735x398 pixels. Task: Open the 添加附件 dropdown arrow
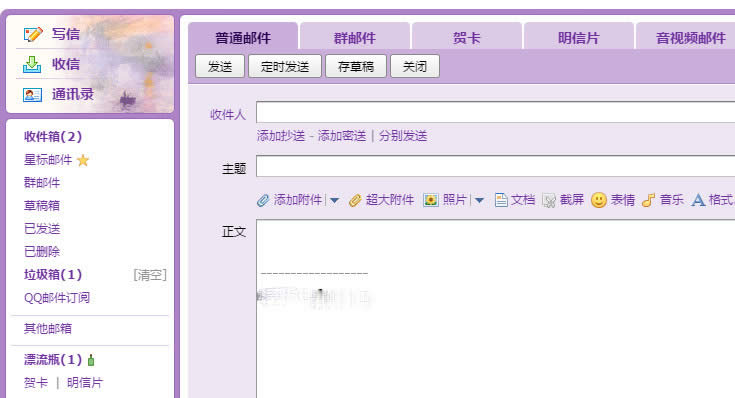tap(334, 201)
